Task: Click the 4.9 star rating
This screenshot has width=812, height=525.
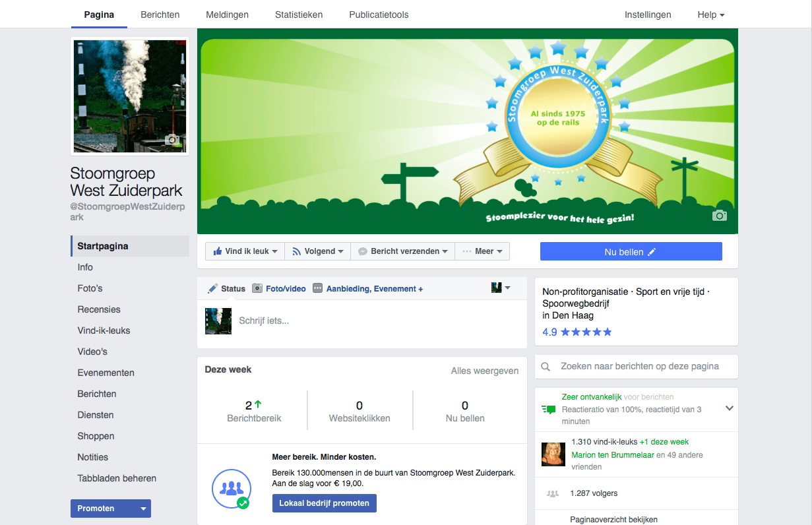Action: tap(577, 332)
